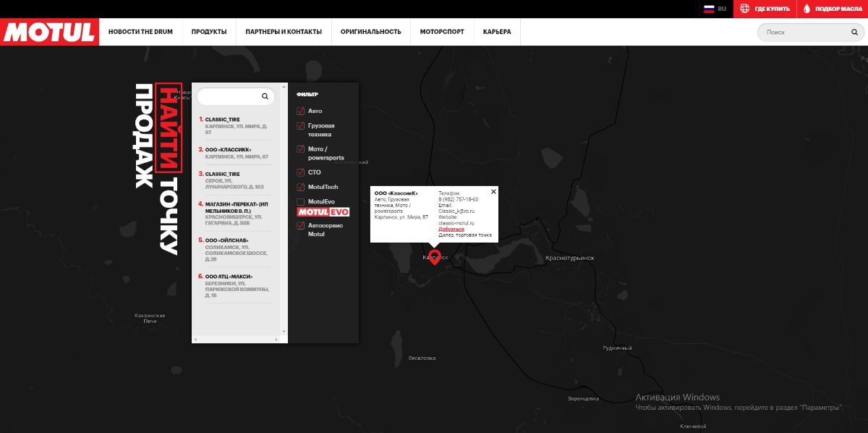Click the Russian flag language icon

[x=709, y=9]
